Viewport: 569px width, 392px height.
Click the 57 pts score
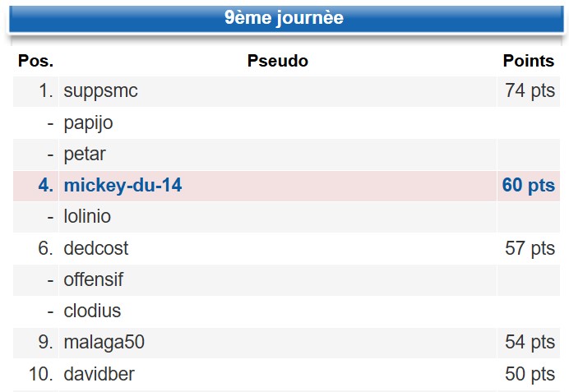530,248
